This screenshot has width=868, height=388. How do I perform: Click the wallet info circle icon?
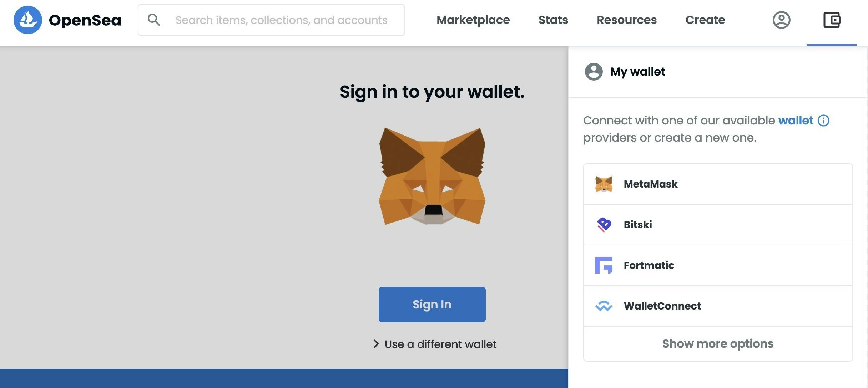824,121
